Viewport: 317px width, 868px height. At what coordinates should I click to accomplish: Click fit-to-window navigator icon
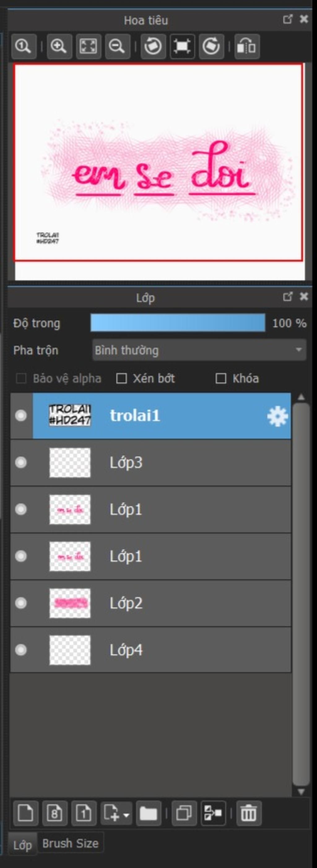point(88,46)
